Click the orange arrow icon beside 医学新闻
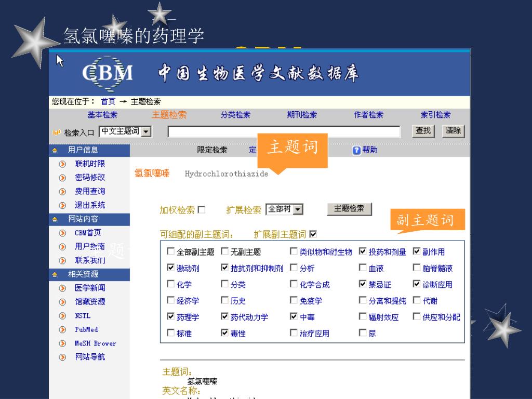This screenshot has height=399, width=532. coord(62,288)
